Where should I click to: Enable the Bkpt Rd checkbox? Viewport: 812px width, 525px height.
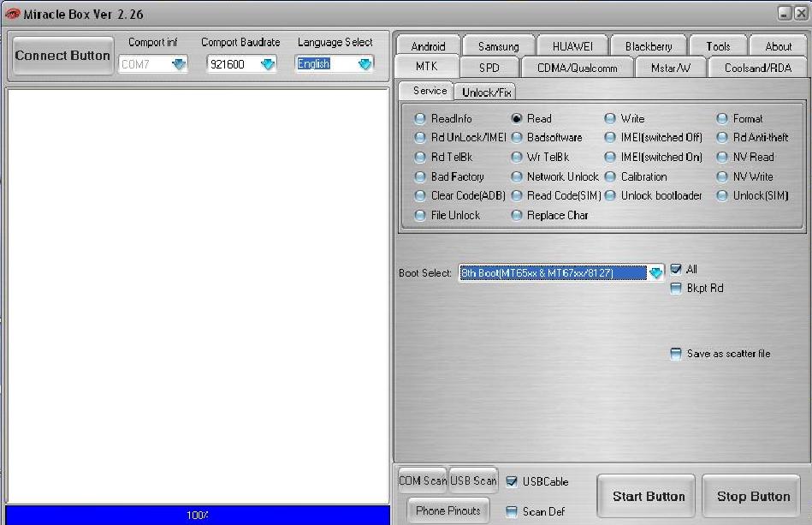click(x=676, y=288)
